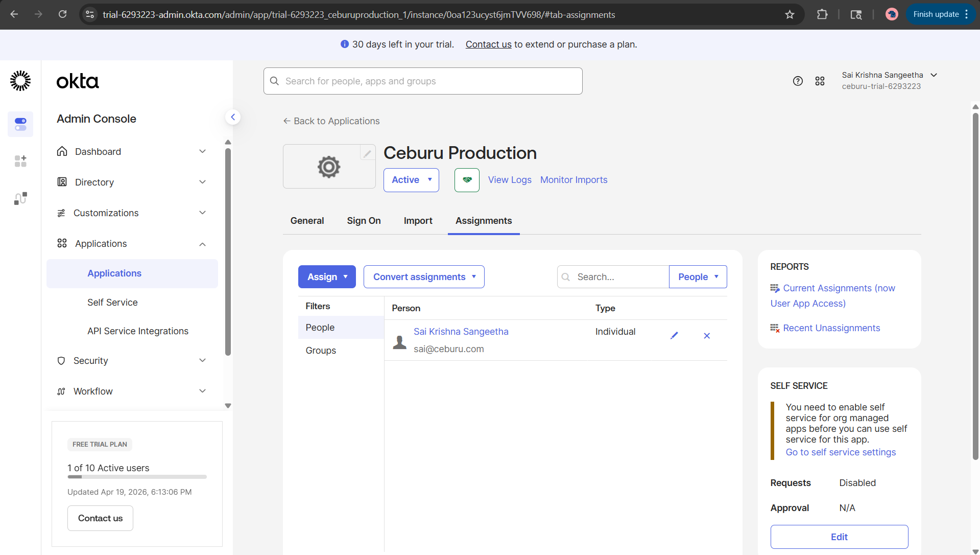Viewport: 980px width, 555px height.
Task: Open the browser extensions puzzle icon
Action: pos(822,14)
